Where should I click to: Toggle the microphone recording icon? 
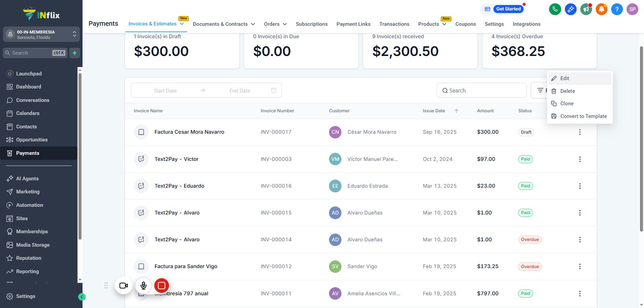tap(143, 285)
